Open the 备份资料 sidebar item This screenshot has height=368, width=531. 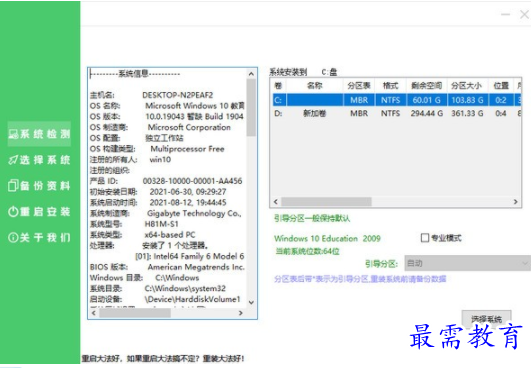point(39,186)
